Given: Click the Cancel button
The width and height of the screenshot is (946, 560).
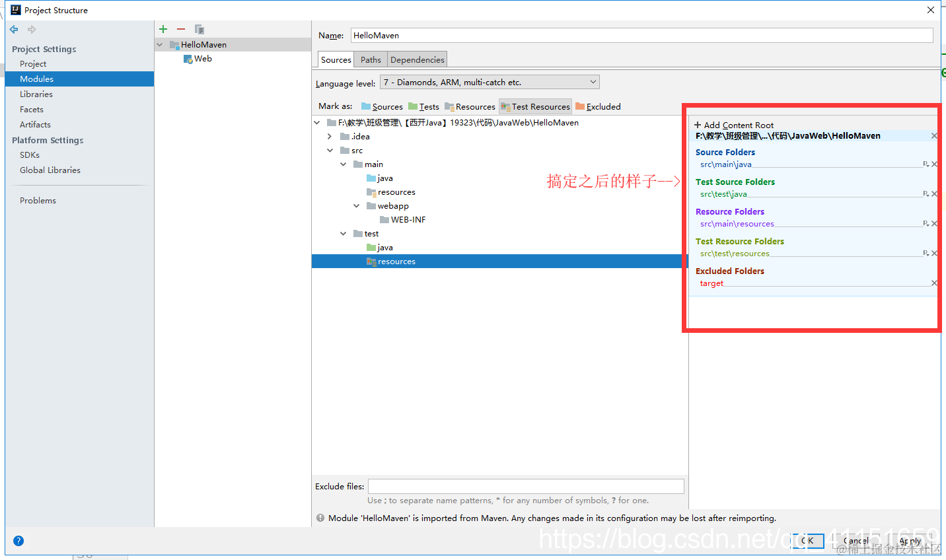Looking at the screenshot, I should pyautogui.click(x=857, y=541).
